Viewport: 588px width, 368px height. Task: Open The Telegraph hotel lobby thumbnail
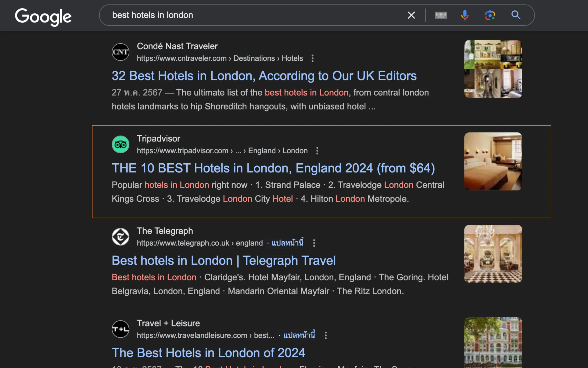[x=493, y=254]
